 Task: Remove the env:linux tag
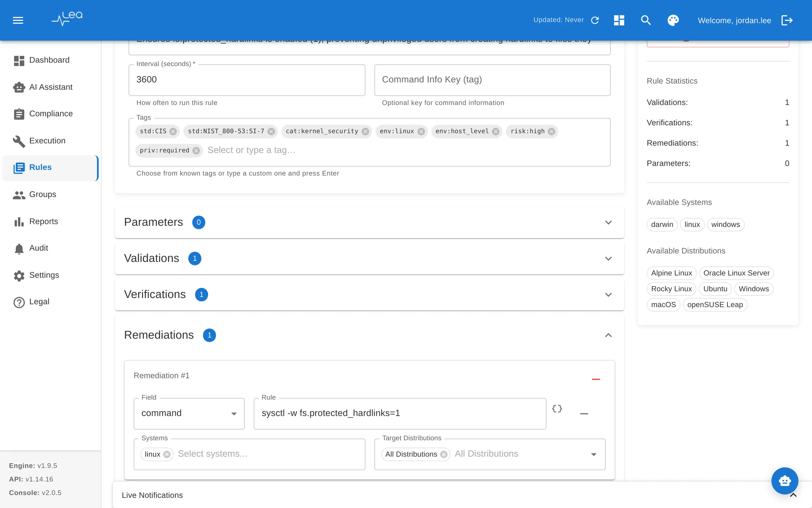(421, 131)
